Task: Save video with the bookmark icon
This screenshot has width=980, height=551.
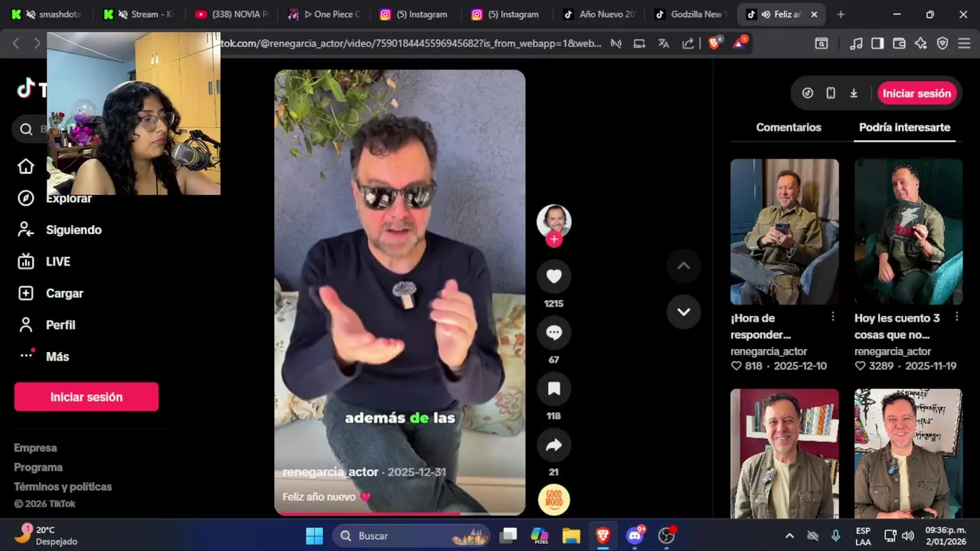Action: pos(554,389)
